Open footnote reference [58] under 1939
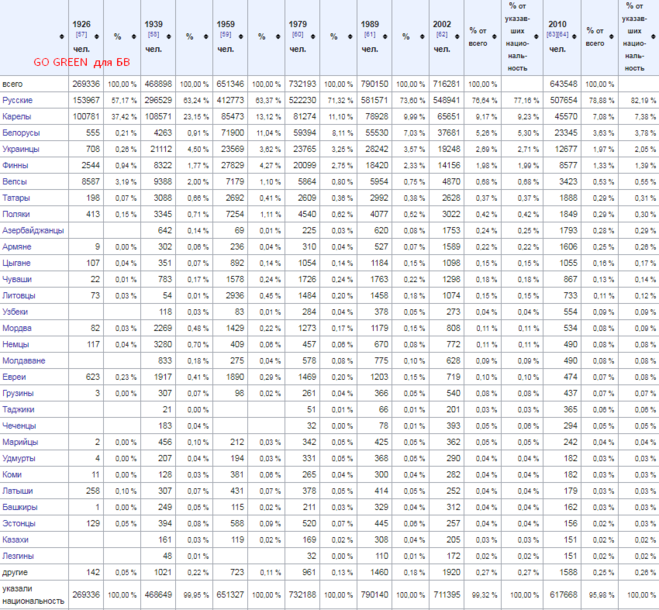This screenshot has height=610, width=659. (x=153, y=36)
